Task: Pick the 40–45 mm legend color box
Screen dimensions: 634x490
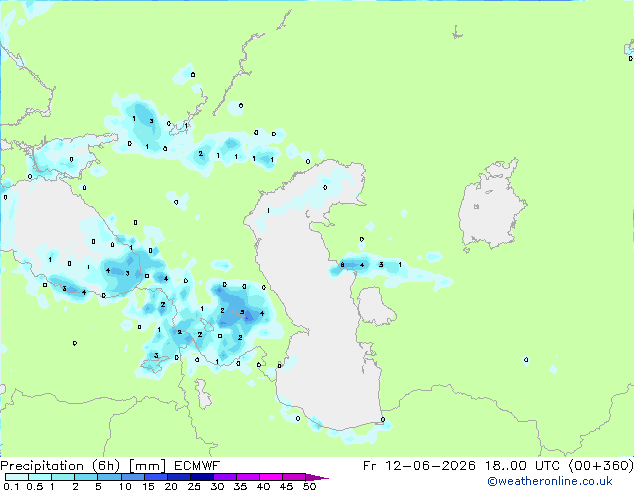Action: (271, 477)
